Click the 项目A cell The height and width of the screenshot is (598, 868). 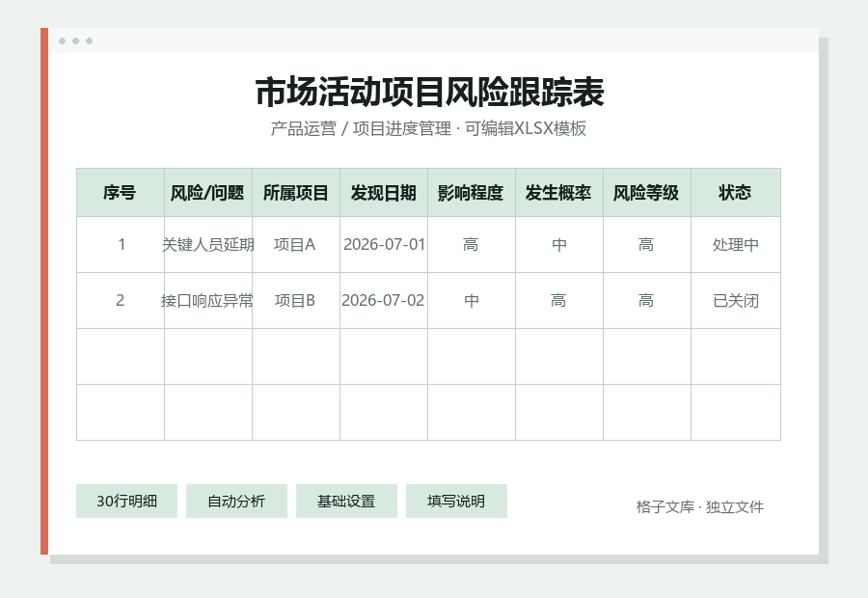[296, 245]
